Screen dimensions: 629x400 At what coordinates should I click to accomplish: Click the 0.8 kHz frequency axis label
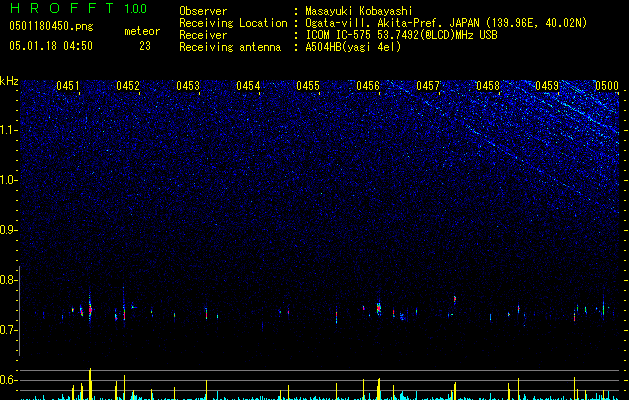coord(9,280)
